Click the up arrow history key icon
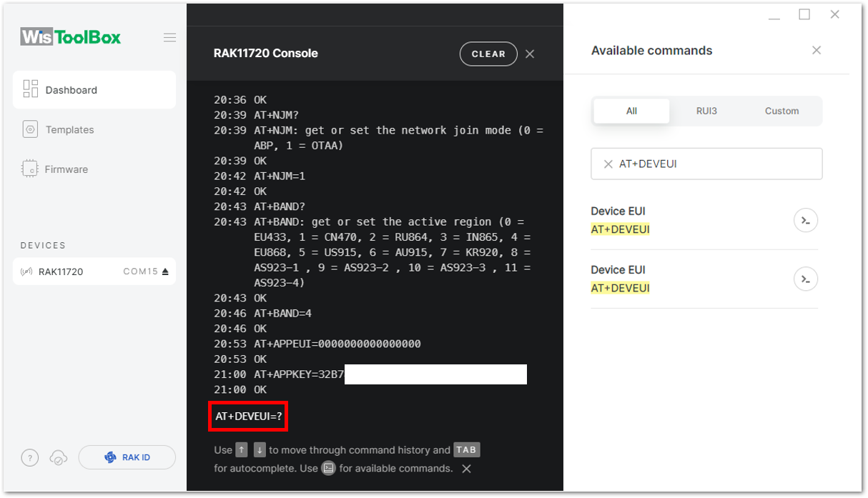Screen dimensions: 868x498 click(242, 450)
